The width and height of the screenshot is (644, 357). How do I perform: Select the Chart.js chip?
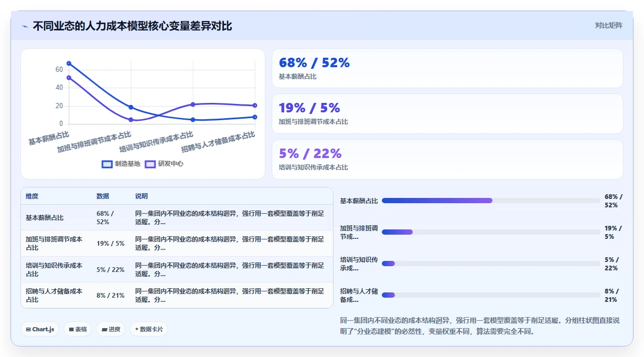40,329
